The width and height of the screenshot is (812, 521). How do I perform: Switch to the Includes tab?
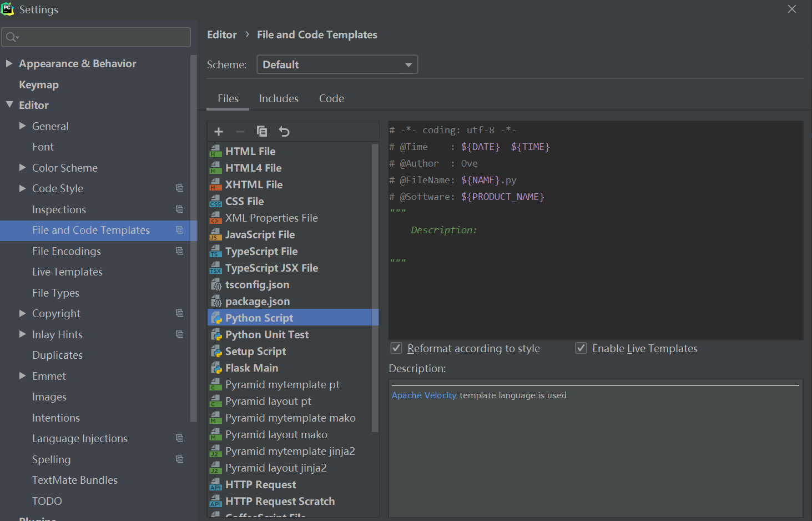point(279,98)
